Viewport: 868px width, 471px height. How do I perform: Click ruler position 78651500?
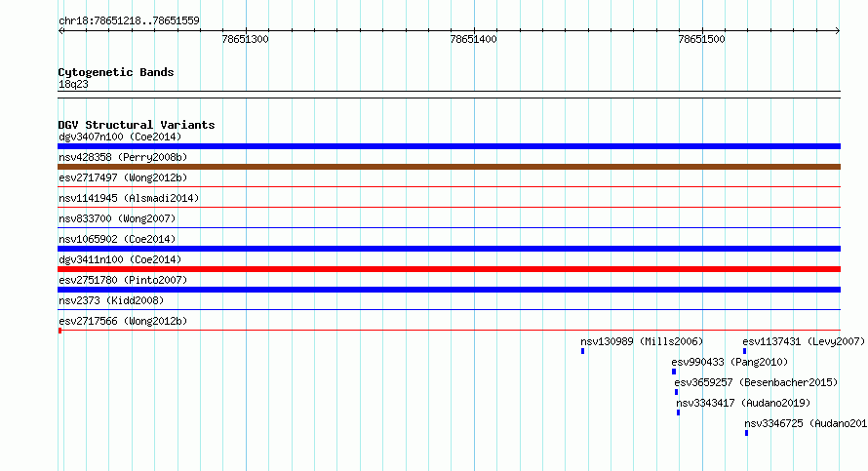701,39
